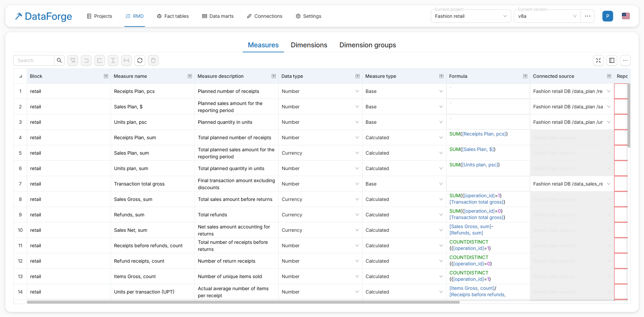
Task: Open the Connections page
Action: pos(264,16)
